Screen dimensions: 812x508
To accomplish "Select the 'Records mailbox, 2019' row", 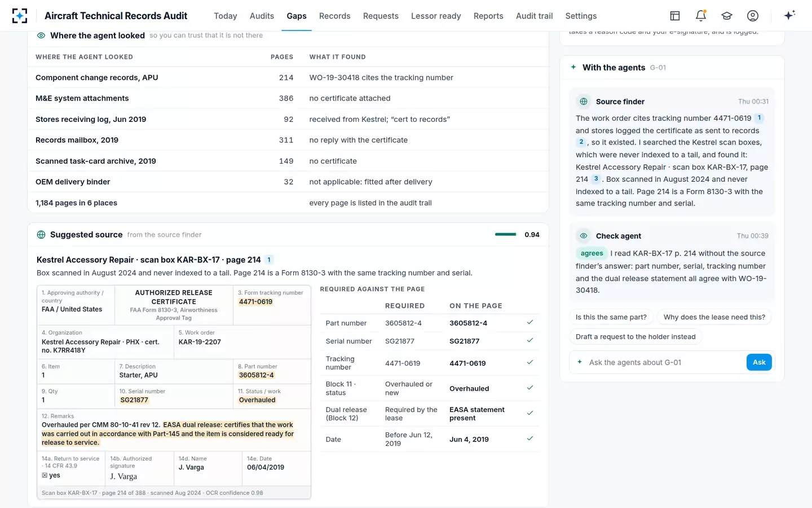I will point(288,140).
